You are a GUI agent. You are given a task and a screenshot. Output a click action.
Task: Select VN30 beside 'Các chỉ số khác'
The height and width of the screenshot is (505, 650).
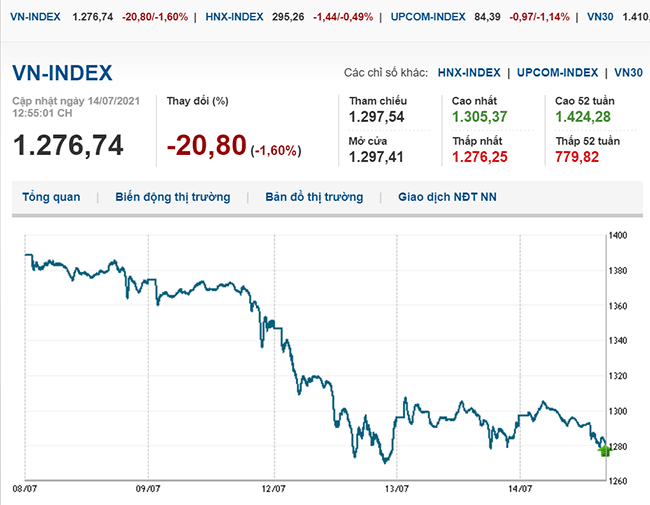pyautogui.click(x=628, y=73)
